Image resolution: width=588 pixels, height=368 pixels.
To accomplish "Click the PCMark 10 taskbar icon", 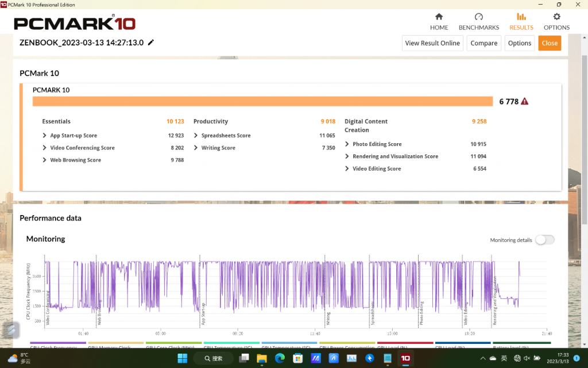I will tap(405, 358).
